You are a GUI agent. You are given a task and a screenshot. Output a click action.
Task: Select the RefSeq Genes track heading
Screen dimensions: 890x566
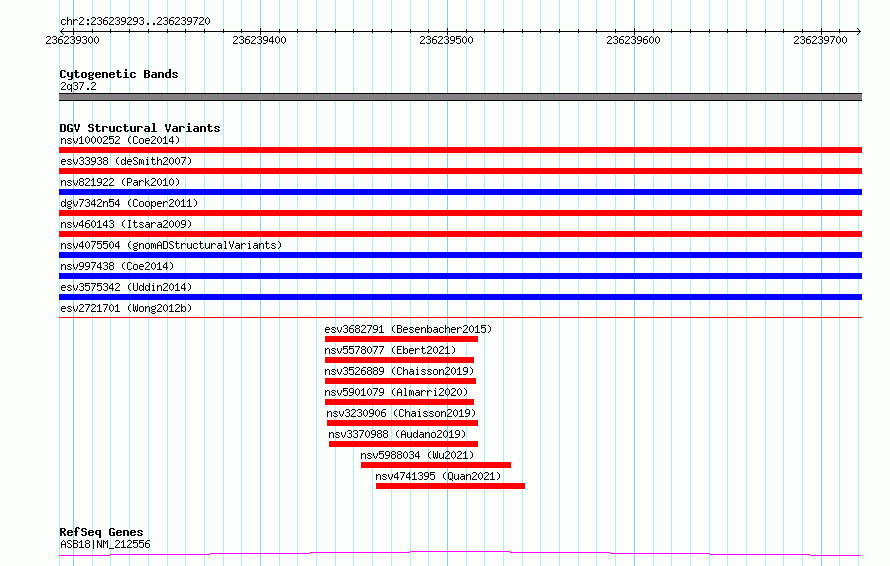tap(101, 532)
